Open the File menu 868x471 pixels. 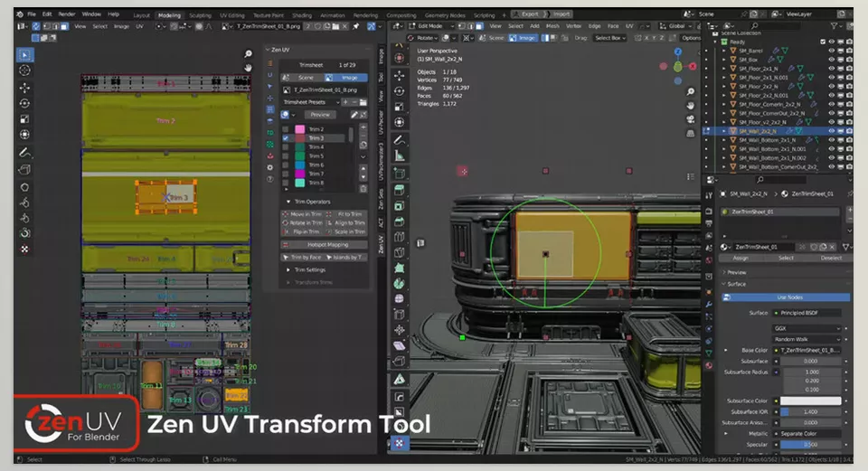(x=32, y=14)
